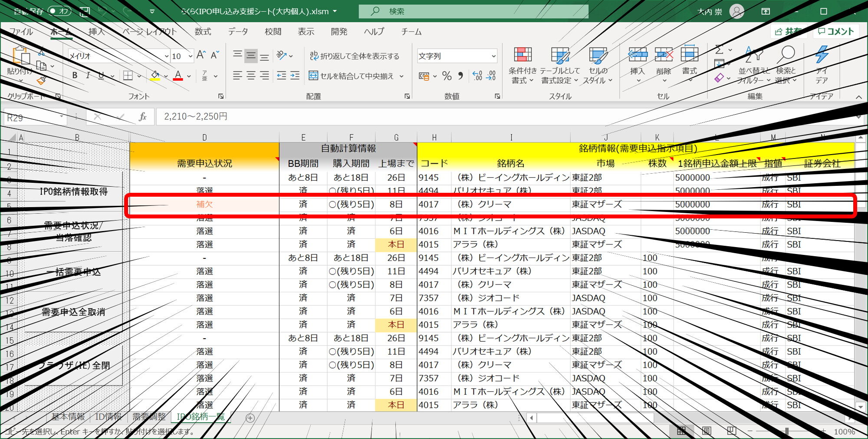Screen dimensions: 868x439
Task: Center text horizontally
Action: (x=251, y=76)
